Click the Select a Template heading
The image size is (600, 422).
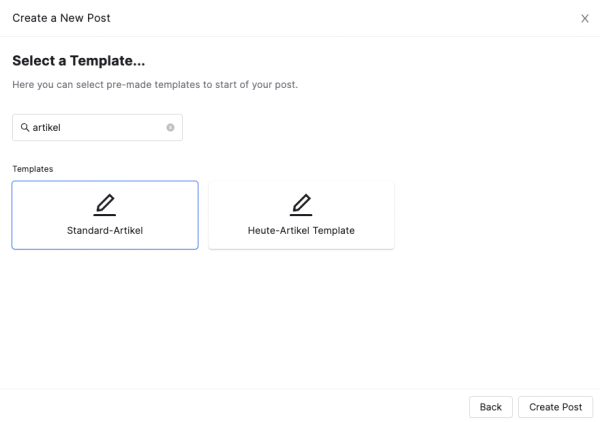coord(79,62)
